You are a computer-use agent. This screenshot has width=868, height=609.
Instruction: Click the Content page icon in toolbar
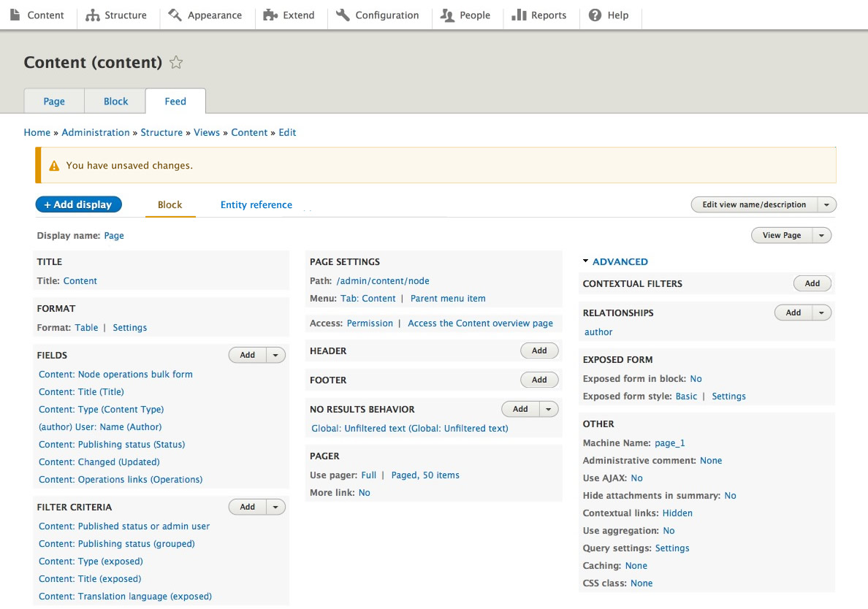coord(15,15)
